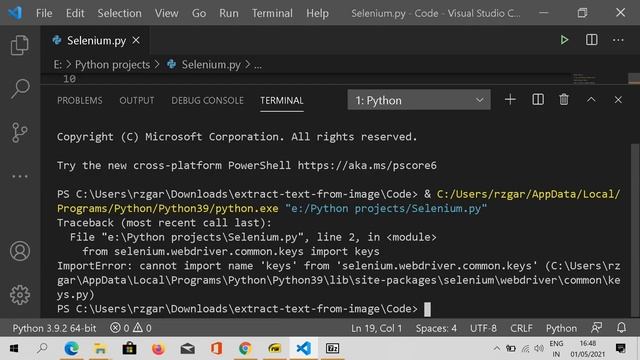
Task: Open Microsoft Edge from taskbar
Action: pyautogui.click(x=71, y=348)
